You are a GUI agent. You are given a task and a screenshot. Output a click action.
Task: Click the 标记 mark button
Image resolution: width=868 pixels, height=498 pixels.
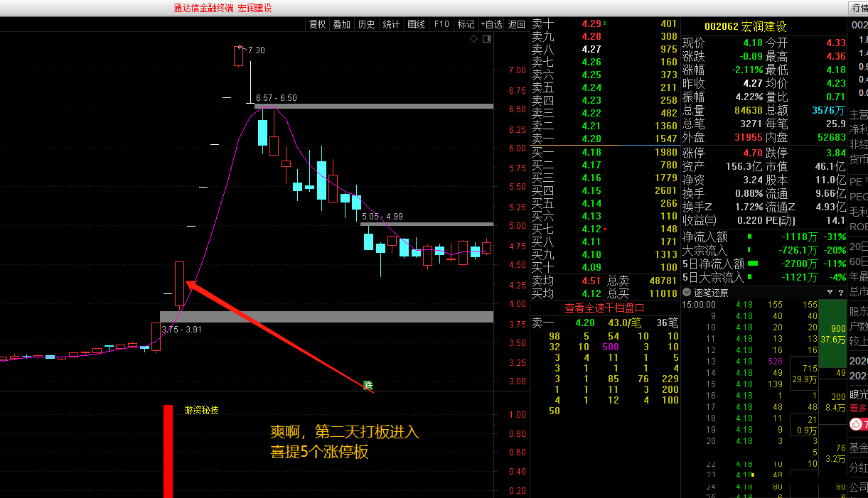(x=466, y=24)
